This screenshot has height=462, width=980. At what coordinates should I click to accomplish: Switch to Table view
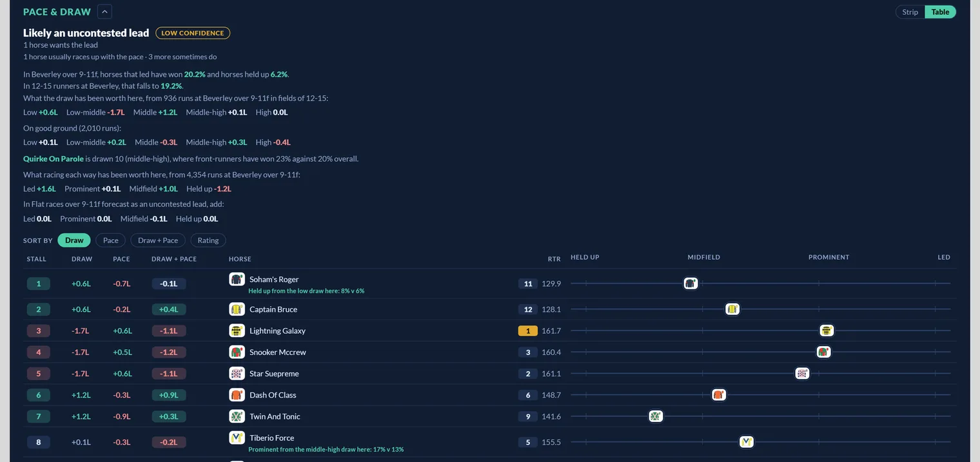(940, 12)
